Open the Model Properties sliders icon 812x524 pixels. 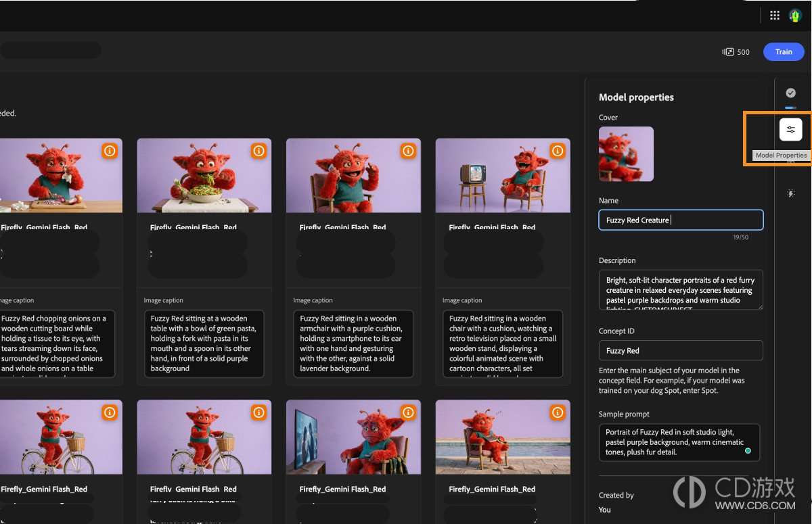pos(790,129)
